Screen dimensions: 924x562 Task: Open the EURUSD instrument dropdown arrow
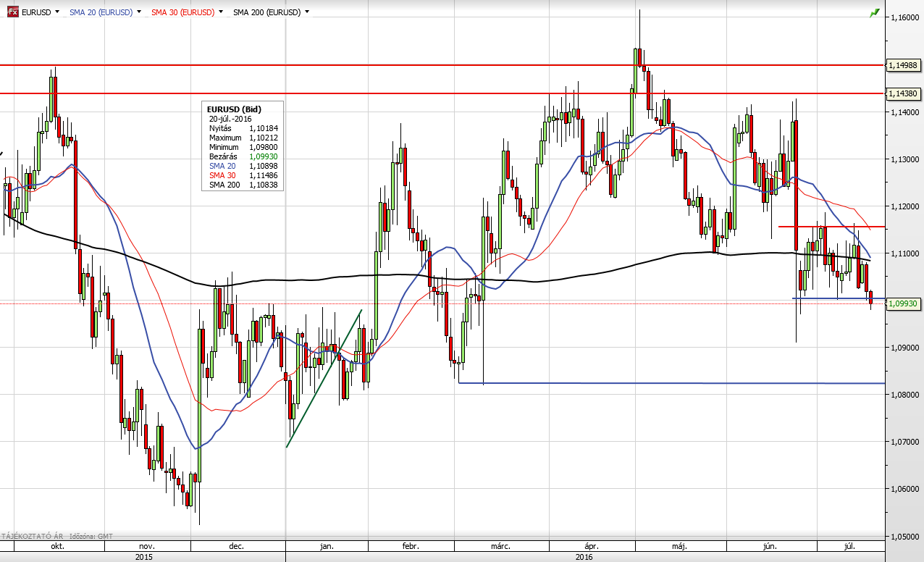(57, 12)
